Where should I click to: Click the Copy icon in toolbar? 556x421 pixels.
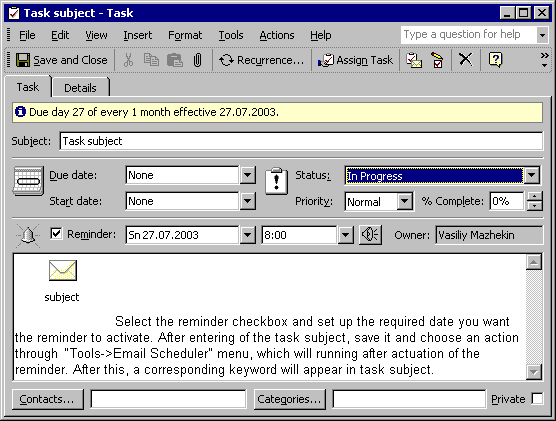pos(151,60)
